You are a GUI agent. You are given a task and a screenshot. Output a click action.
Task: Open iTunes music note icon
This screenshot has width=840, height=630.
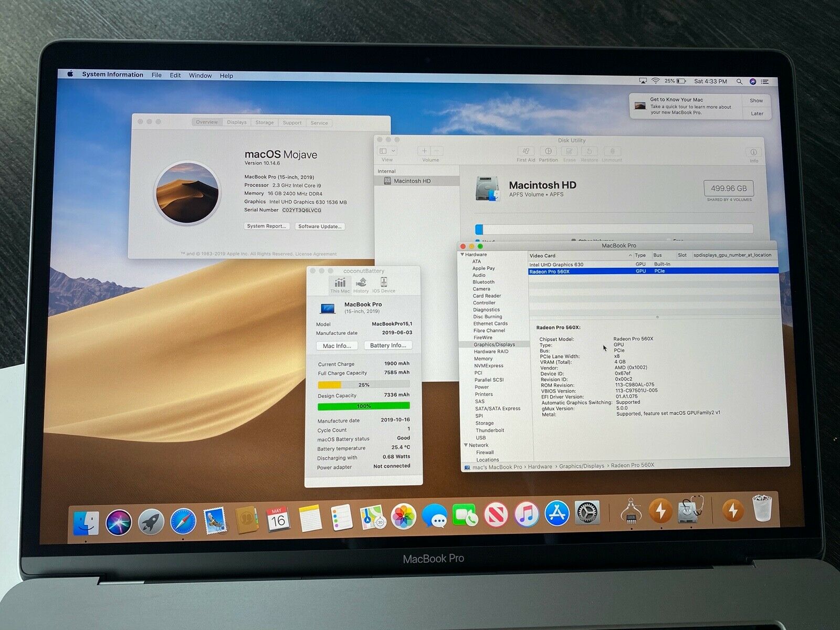point(527,514)
